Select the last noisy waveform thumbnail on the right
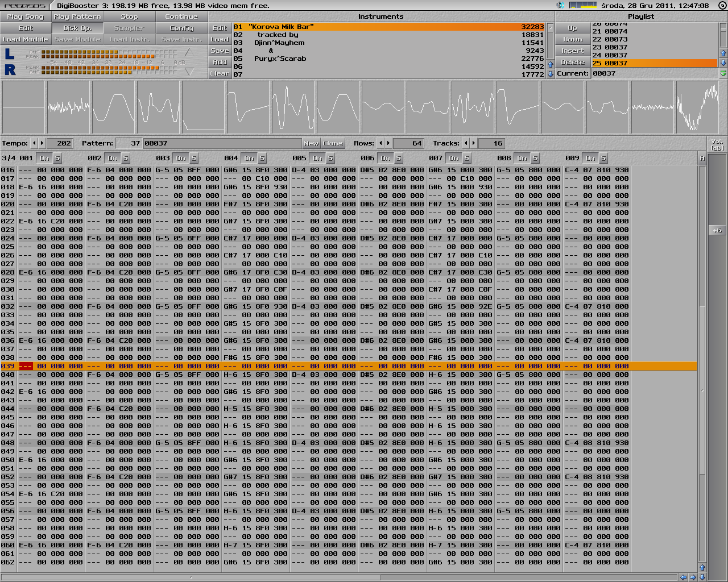 click(x=697, y=107)
